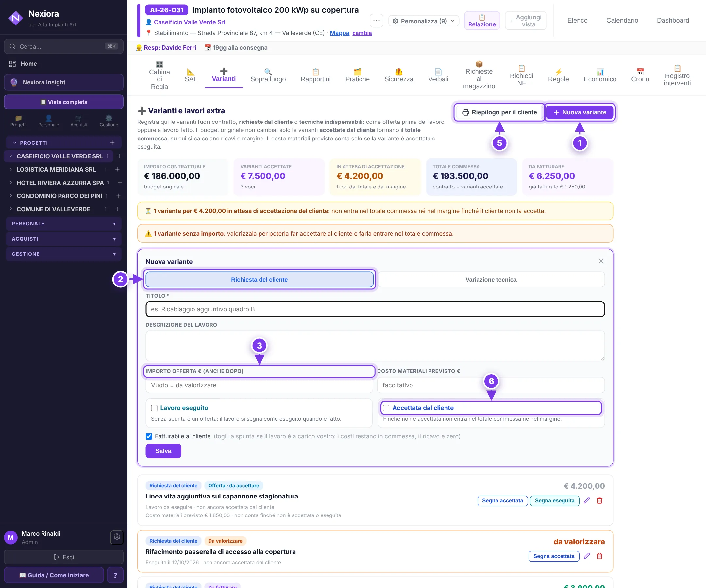
Task: Switch to the Calendario view
Action: (x=622, y=20)
